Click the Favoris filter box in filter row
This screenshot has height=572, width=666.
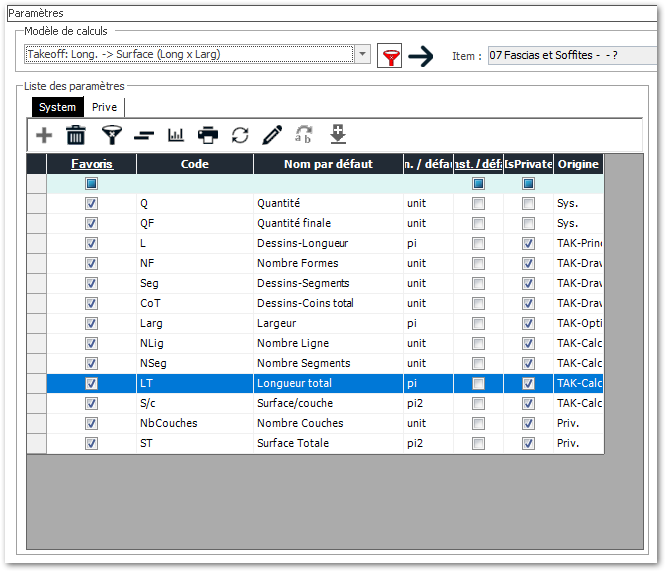pyautogui.click(x=91, y=184)
